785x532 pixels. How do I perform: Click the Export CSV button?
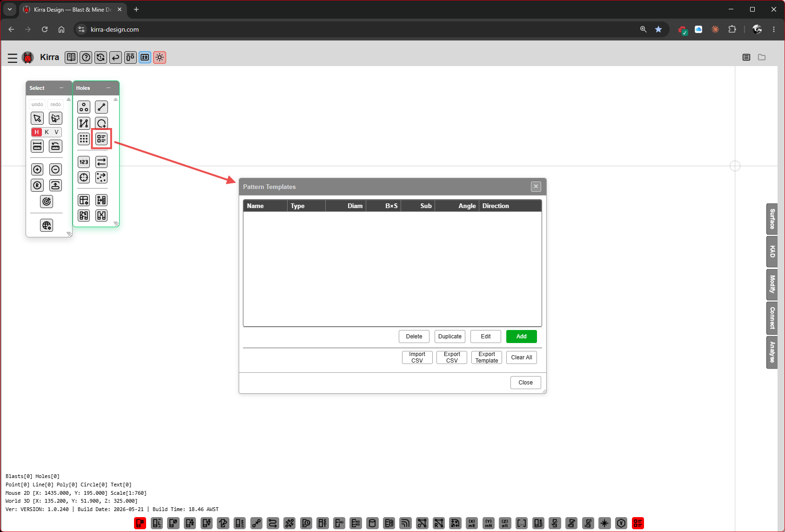point(452,357)
